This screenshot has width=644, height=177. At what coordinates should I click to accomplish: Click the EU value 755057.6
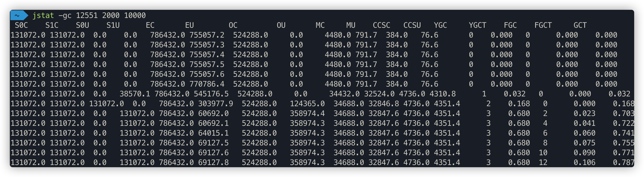(207, 74)
